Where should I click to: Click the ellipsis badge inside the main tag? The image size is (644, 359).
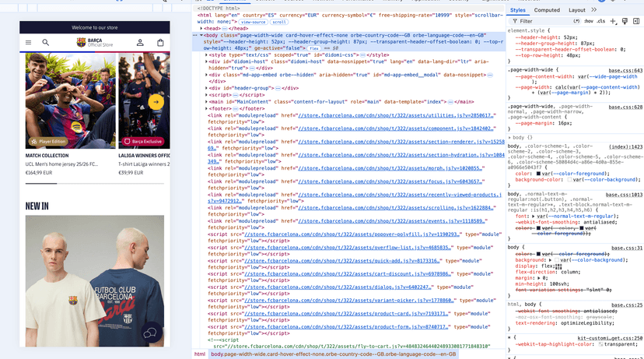[x=450, y=102]
